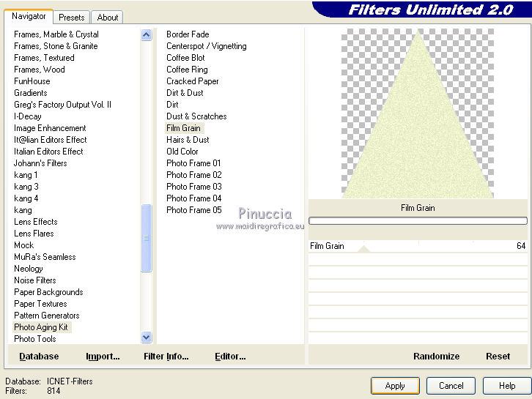Choose the Hairs & Dust filter
The image size is (532, 399).
point(188,140)
